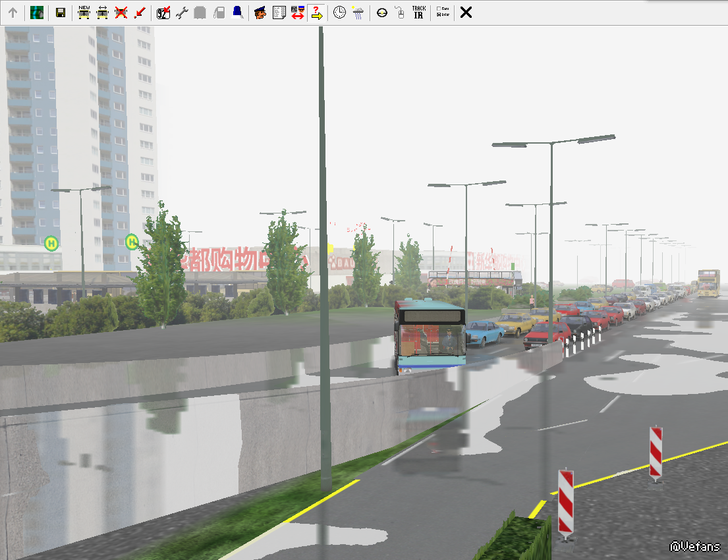This screenshot has height=560, width=728.
Task: Toggle PC/driver AI control swap icon
Action: [x=298, y=13]
